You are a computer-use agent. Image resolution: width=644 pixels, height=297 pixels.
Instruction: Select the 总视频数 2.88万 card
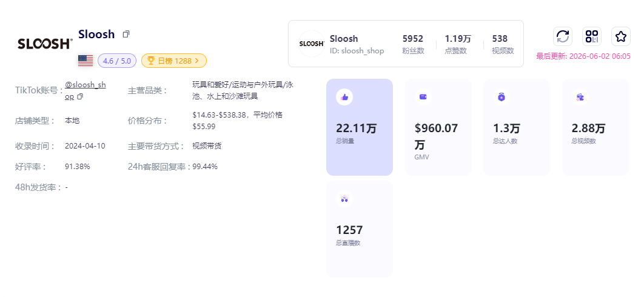tap(595, 127)
